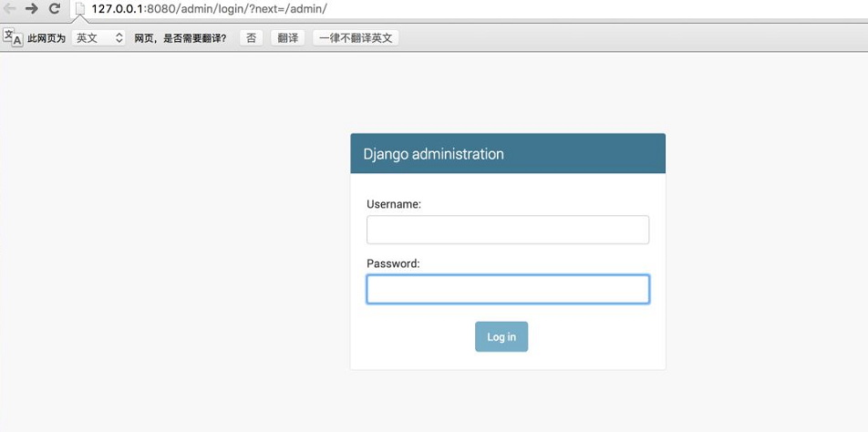This screenshot has width=868, height=432.
Task: Click the browser forward arrow
Action: (x=32, y=8)
